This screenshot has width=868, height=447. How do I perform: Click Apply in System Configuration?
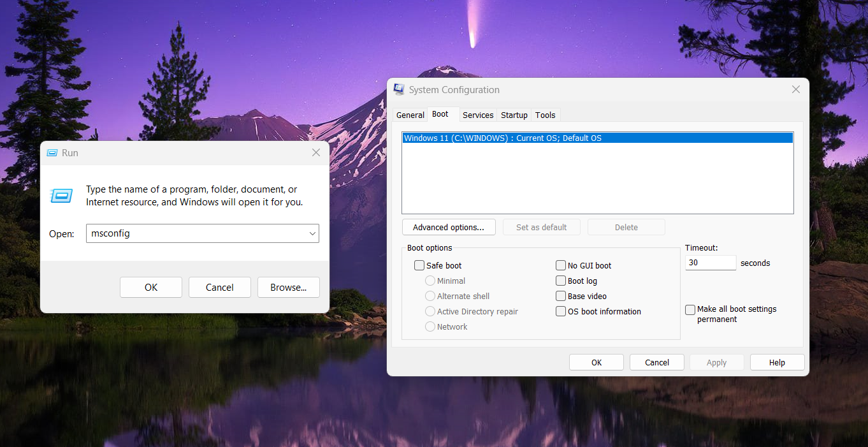coord(717,362)
